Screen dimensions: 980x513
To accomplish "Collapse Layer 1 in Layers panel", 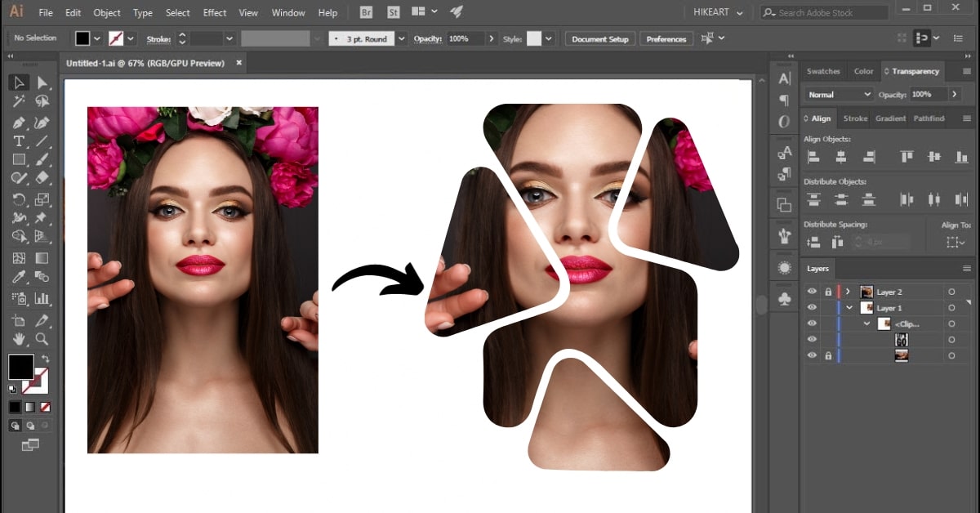I will click(849, 308).
